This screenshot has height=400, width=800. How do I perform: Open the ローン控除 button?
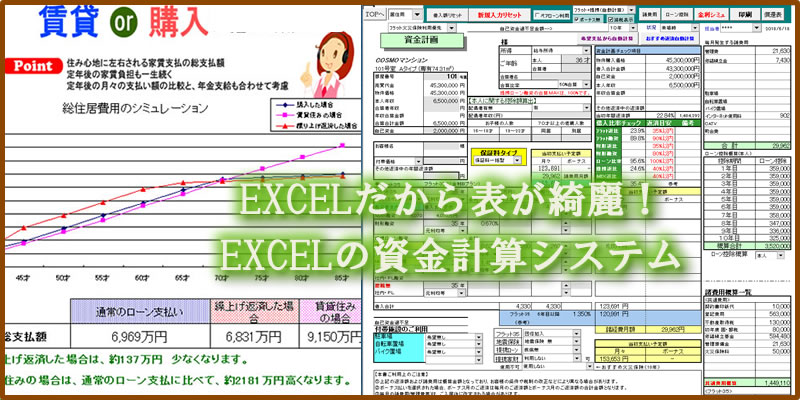(679, 14)
